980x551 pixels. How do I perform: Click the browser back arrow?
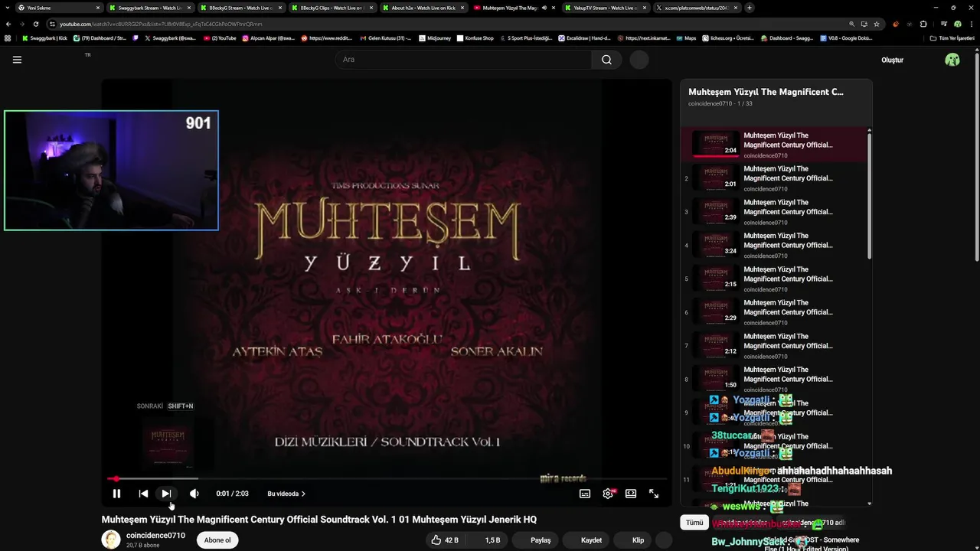8,24
